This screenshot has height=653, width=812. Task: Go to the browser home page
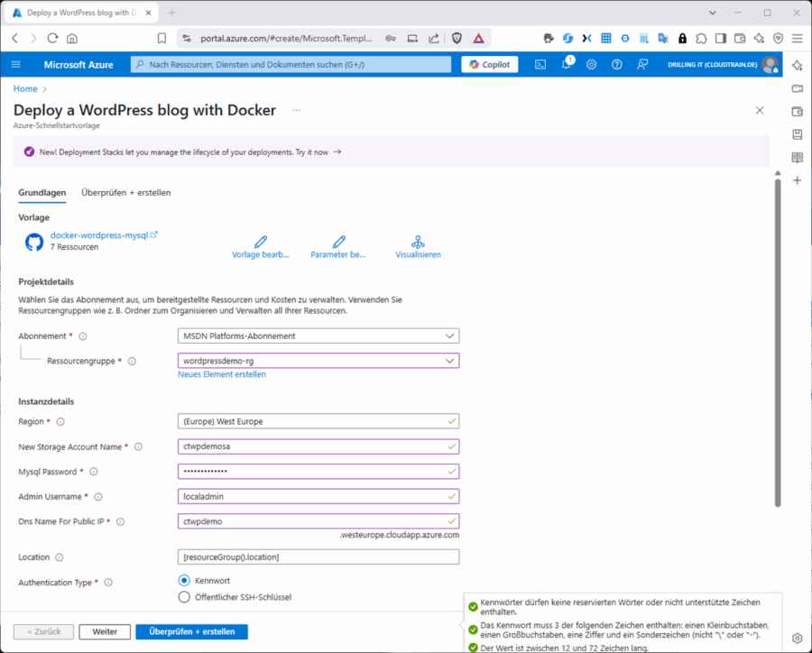[x=72, y=38]
